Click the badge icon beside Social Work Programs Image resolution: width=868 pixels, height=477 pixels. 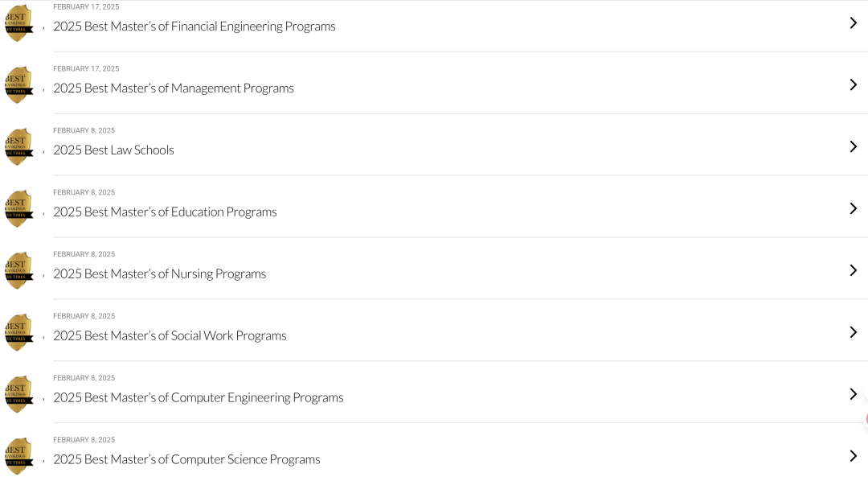click(18, 332)
